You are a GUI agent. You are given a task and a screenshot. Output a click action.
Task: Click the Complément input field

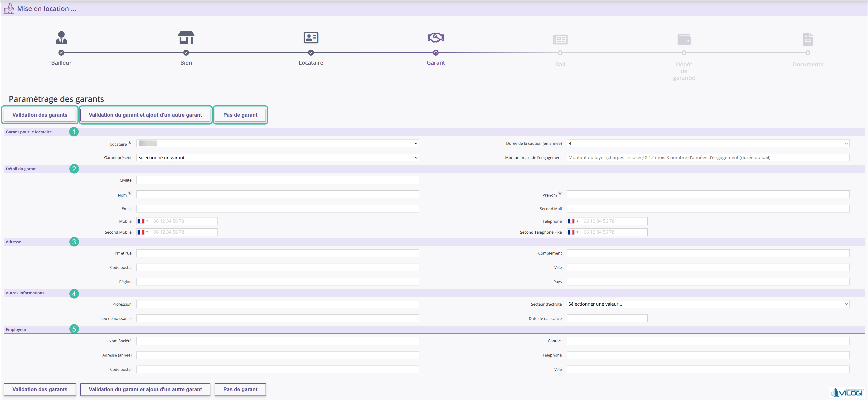click(x=708, y=253)
